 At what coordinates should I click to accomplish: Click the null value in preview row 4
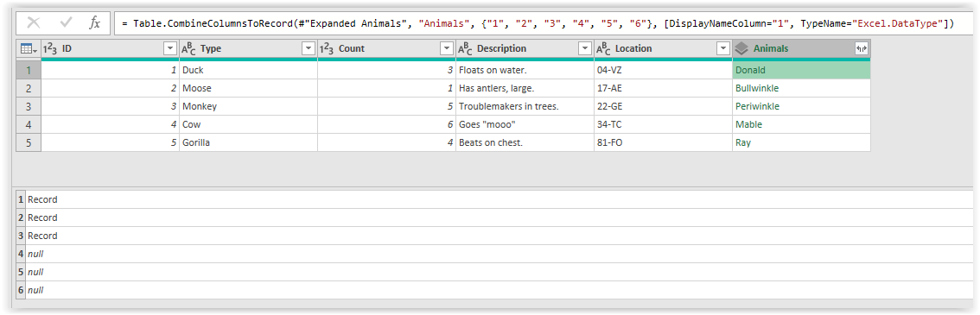tap(35, 254)
